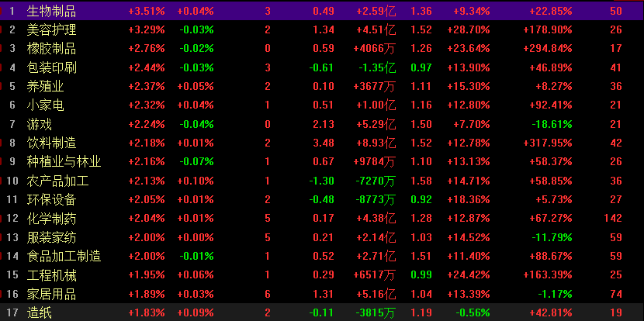Choose the 小家电 sector name
The image size is (644, 321).
point(45,105)
